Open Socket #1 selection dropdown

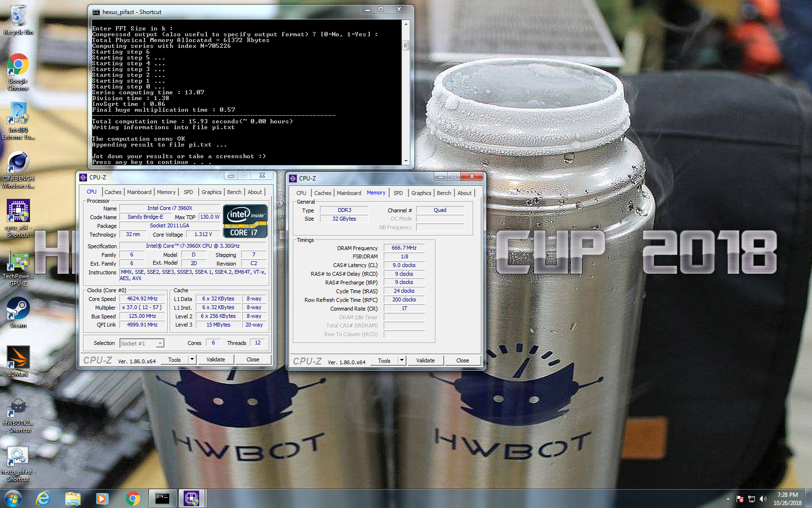142,343
